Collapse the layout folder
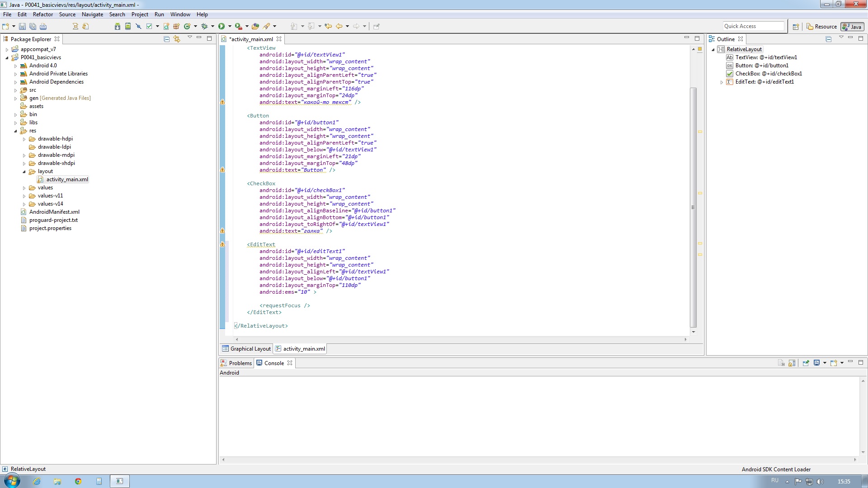This screenshot has height=488, width=868. coord(24,172)
